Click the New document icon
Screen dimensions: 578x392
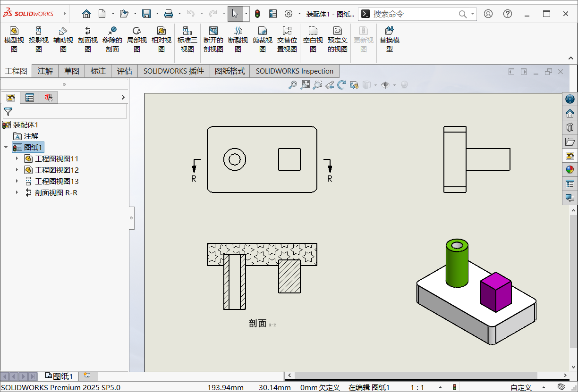pyautogui.click(x=102, y=14)
